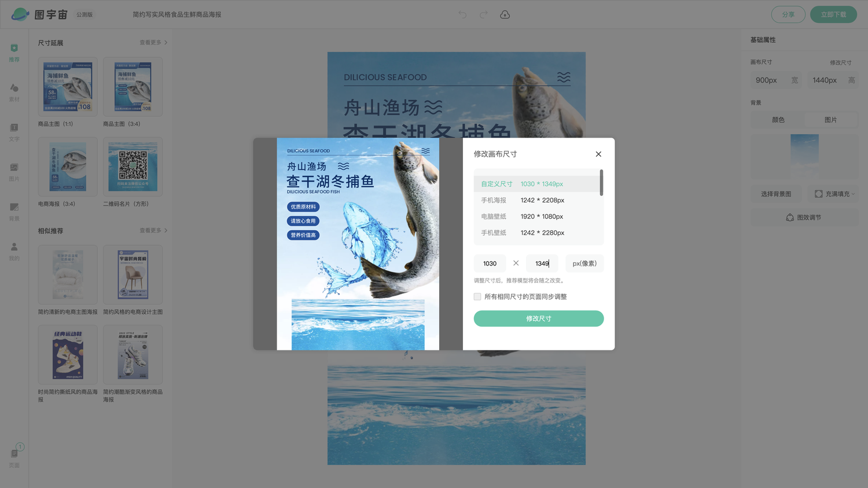Select the 商品主图 (3:4) thumbnail
Viewport: 868px width, 488px height.
(x=133, y=87)
